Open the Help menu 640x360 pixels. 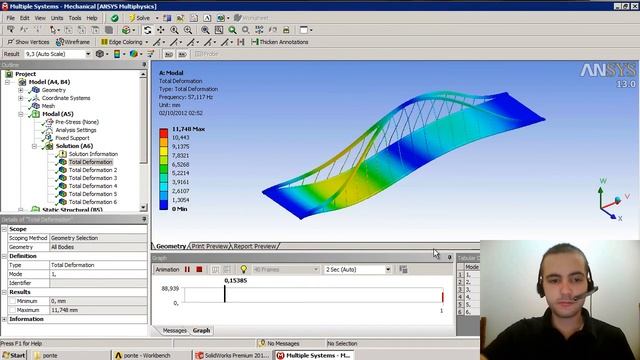(92, 18)
